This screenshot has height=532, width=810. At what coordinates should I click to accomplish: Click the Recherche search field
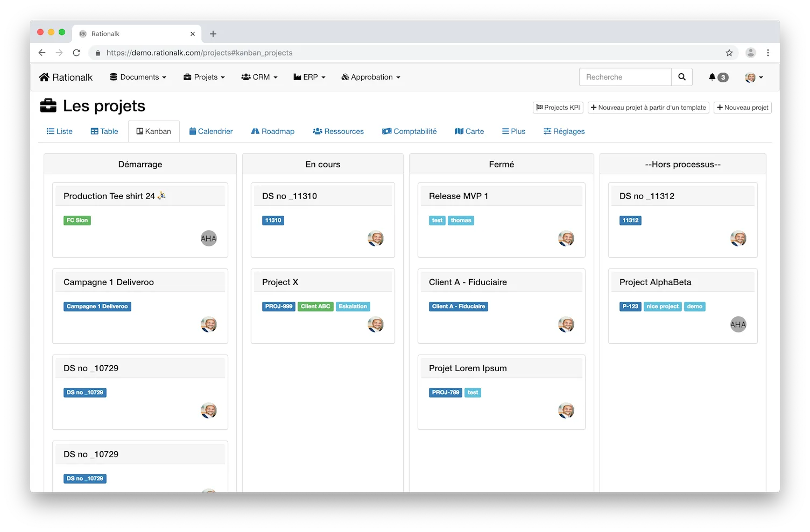625,77
